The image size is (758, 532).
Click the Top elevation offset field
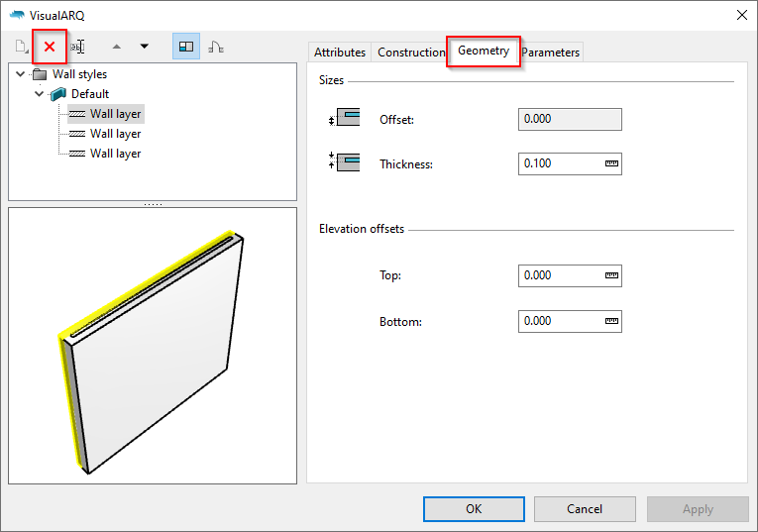(x=570, y=275)
